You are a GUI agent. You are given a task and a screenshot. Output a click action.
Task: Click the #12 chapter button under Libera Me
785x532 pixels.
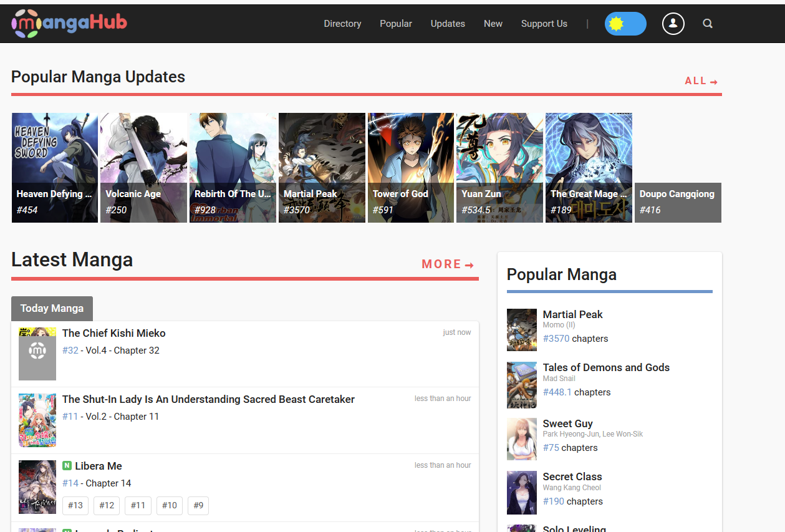(107, 506)
